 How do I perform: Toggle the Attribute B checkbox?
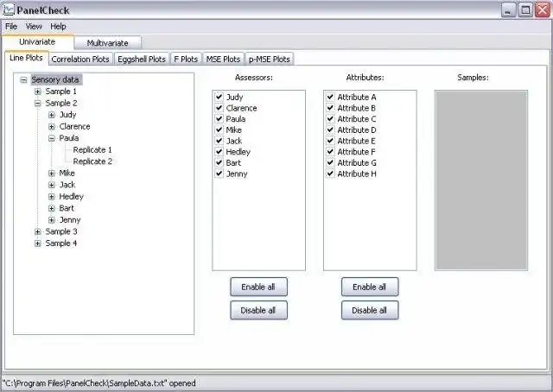point(330,108)
